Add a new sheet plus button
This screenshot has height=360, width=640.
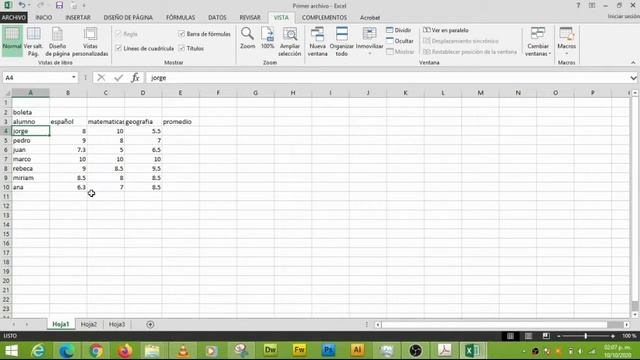coord(150,324)
